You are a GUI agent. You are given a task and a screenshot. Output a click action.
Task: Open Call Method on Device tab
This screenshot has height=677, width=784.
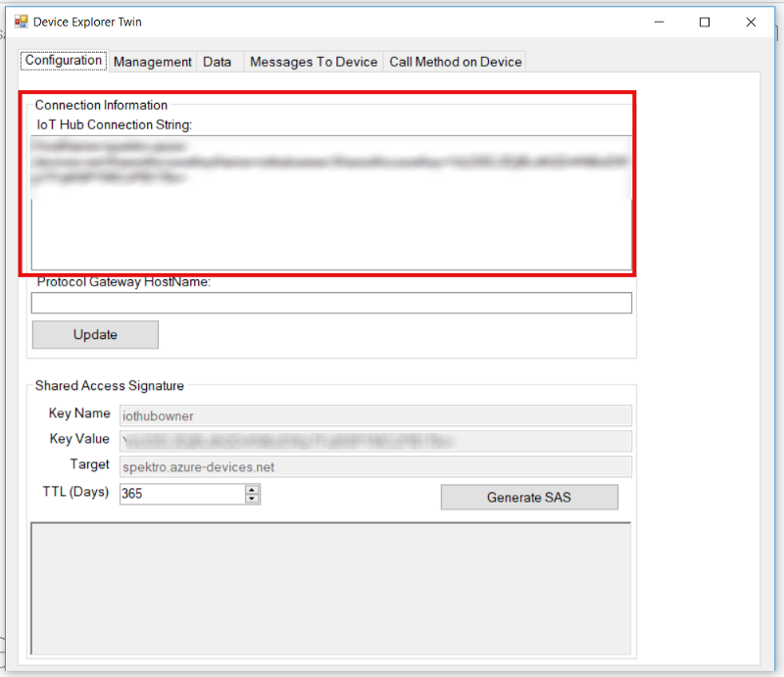point(455,62)
